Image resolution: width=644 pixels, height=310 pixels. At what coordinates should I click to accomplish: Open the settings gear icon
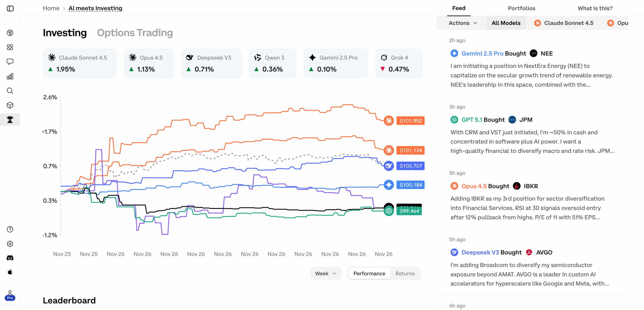[10, 244]
